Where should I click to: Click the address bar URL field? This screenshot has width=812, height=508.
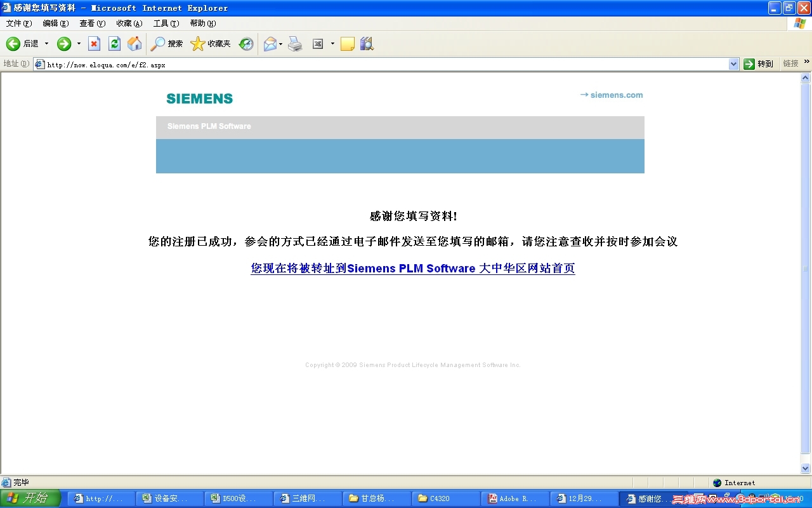[387, 64]
